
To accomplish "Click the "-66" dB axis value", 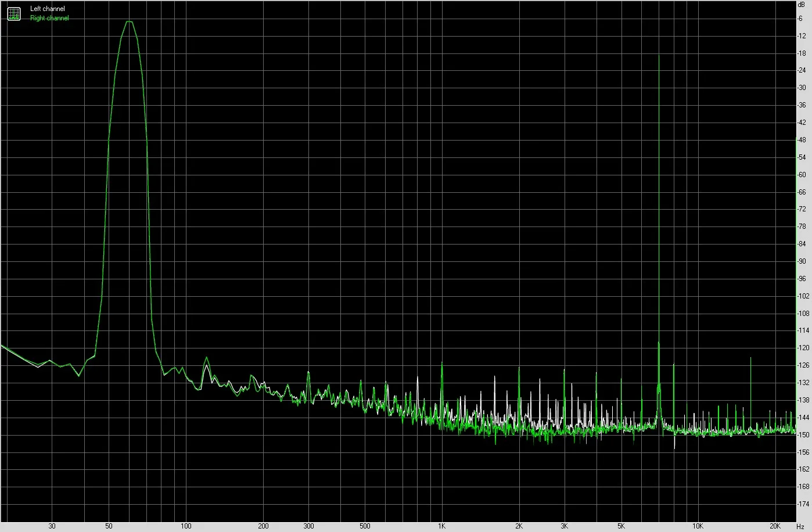I will pyautogui.click(x=802, y=192).
